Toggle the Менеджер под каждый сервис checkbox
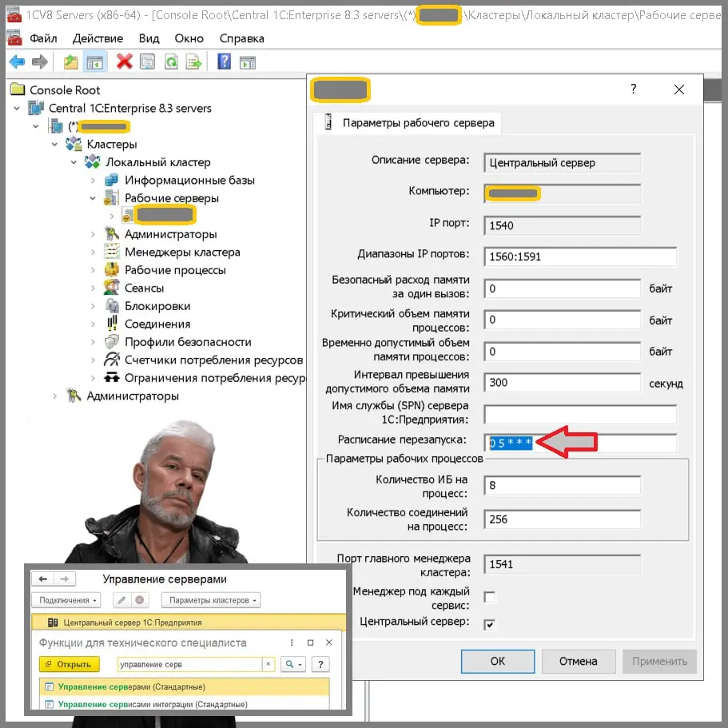The height and width of the screenshot is (728, 728). click(489, 597)
